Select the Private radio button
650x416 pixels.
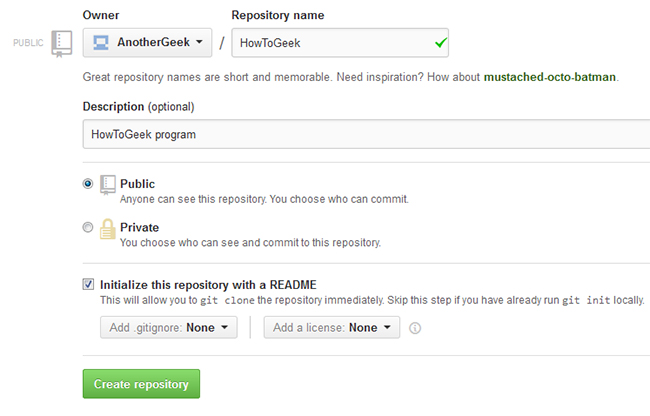pyautogui.click(x=88, y=227)
